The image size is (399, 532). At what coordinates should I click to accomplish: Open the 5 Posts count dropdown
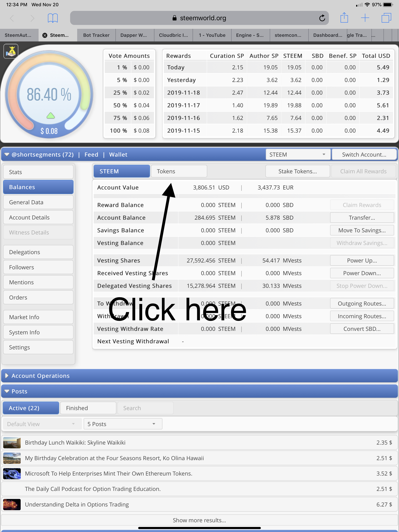pyautogui.click(x=123, y=424)
